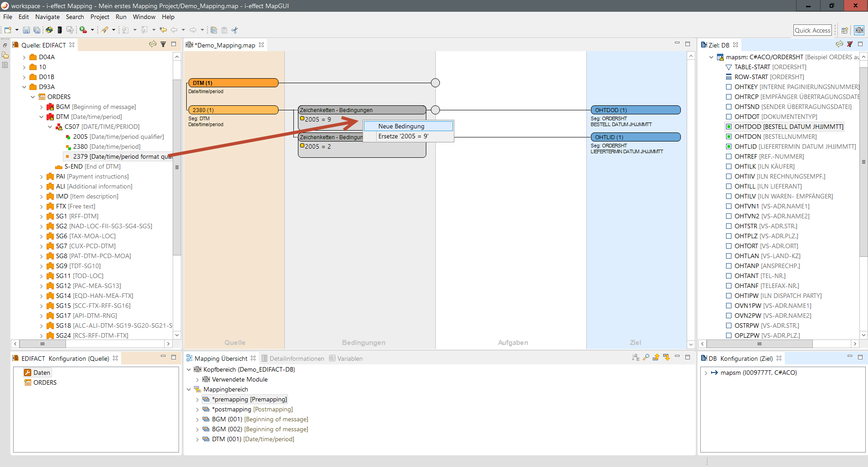Click the filter icon in Quelle panel
This screenshot has height=467, width=868.
(x=163, y=44)
